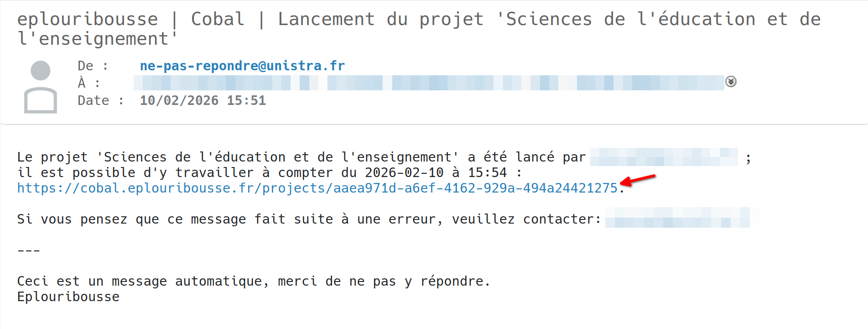
Task: Click the blurred contact after 'veuillez contacter'
Action: tap(677, 218)
